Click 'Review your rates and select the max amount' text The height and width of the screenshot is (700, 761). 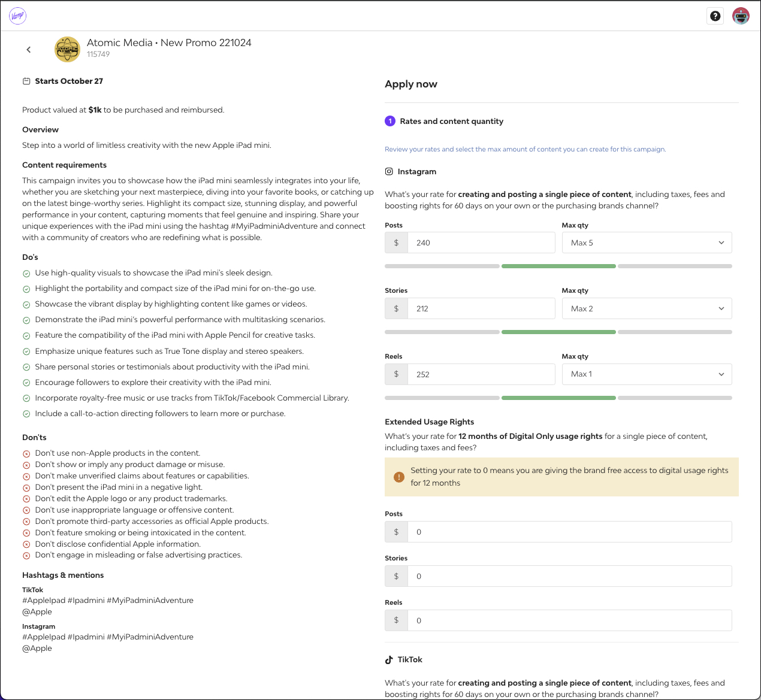tap(526, 149)
